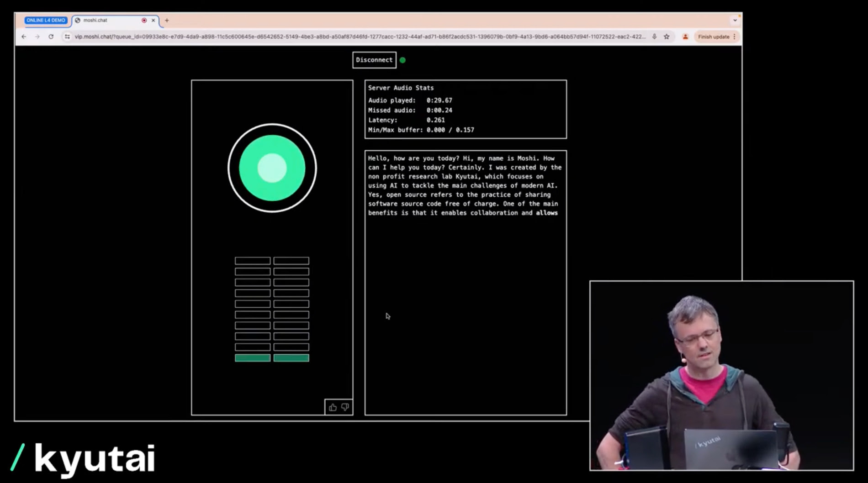This screenshot has height=483, width=868.
Task: Click the vip.moshi.chat URL address field
Action: pyautogui.click(x=360, y=37)
